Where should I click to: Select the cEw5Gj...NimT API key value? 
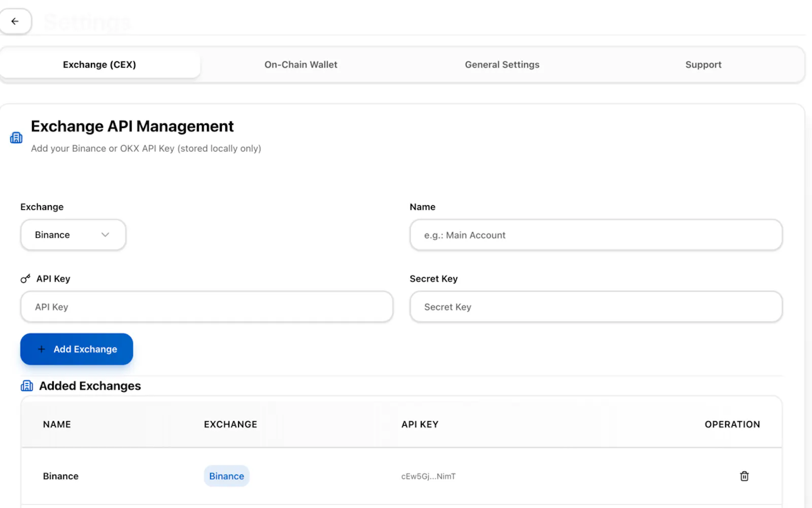[x=428, y=477]
